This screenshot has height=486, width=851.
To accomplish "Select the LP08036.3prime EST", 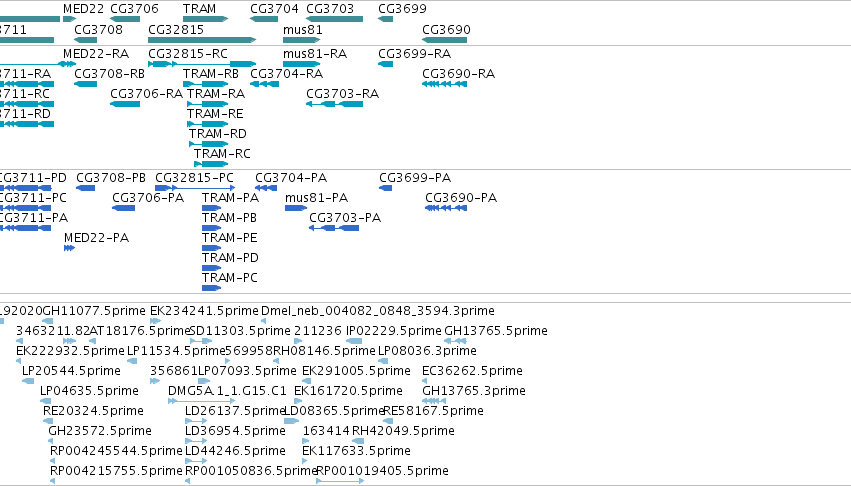I will [x=383, y=361].
